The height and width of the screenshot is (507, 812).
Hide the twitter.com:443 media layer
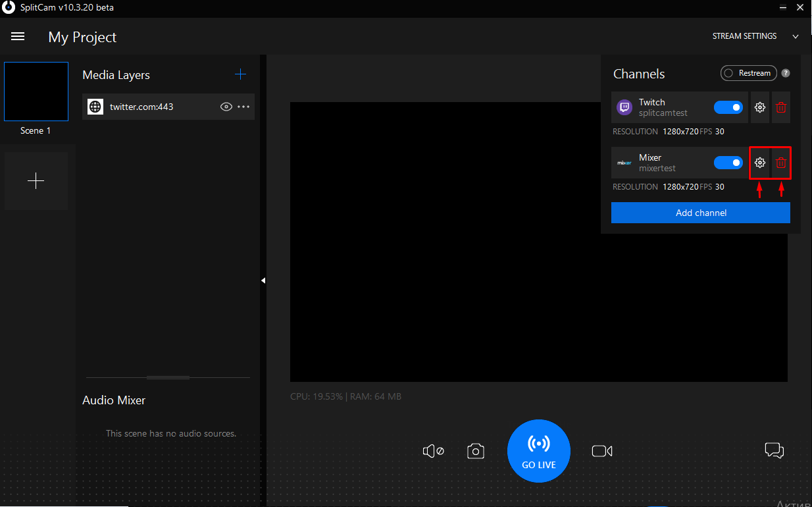tap(226, 106)
